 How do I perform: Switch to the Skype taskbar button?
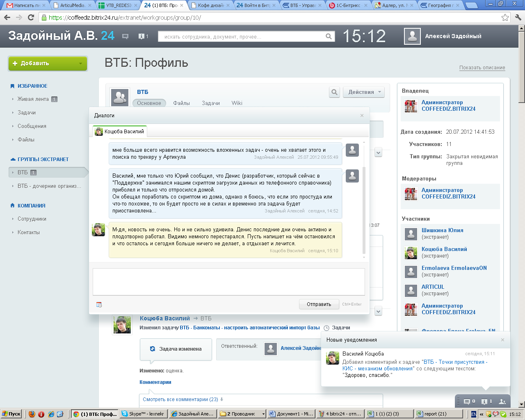pyautogui.click(x=143, y=414)
